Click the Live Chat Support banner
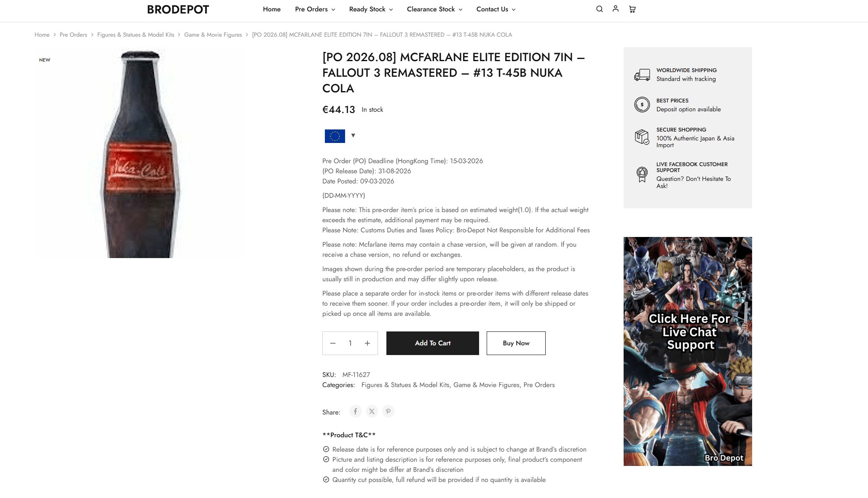 coord(687,351)
